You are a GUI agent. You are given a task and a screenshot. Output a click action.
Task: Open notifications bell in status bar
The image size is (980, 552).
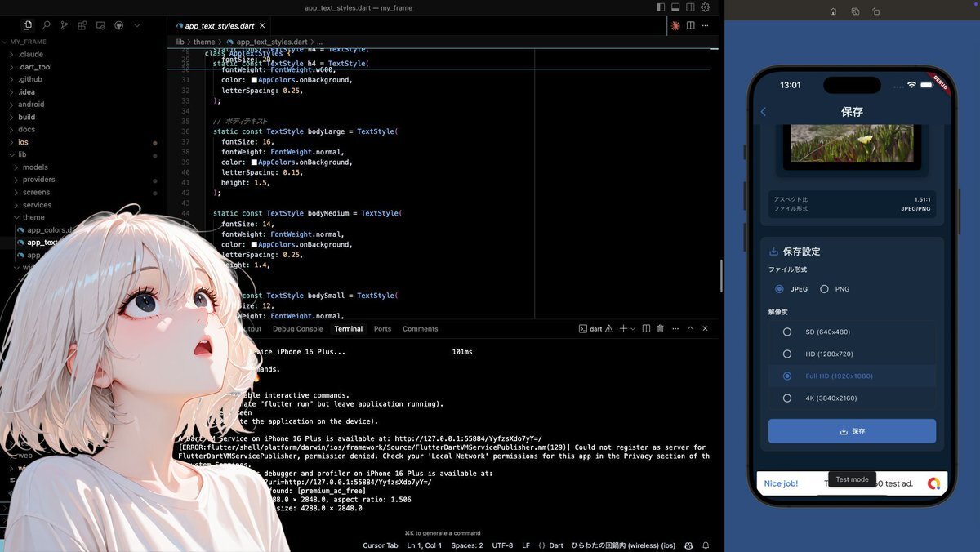click(x=706, y=545)
